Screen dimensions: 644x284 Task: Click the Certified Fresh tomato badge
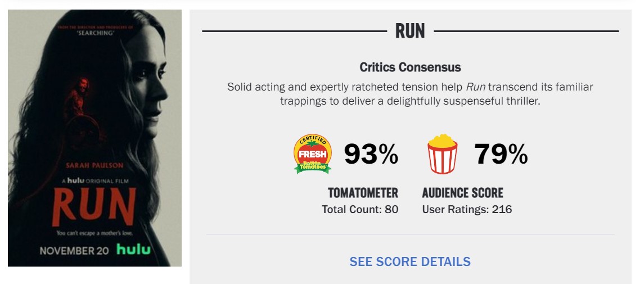(x=313, y=154)
